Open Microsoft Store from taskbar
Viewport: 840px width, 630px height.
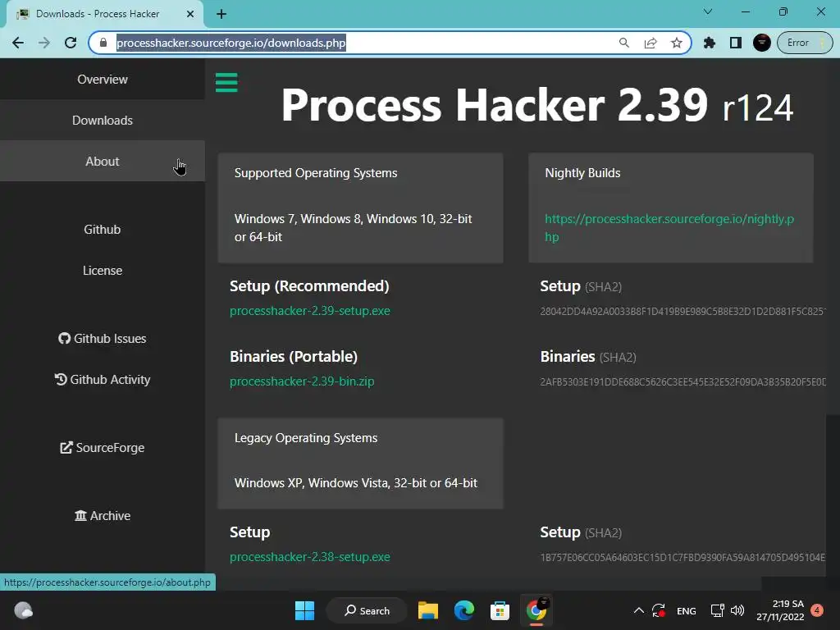point(500,610)
